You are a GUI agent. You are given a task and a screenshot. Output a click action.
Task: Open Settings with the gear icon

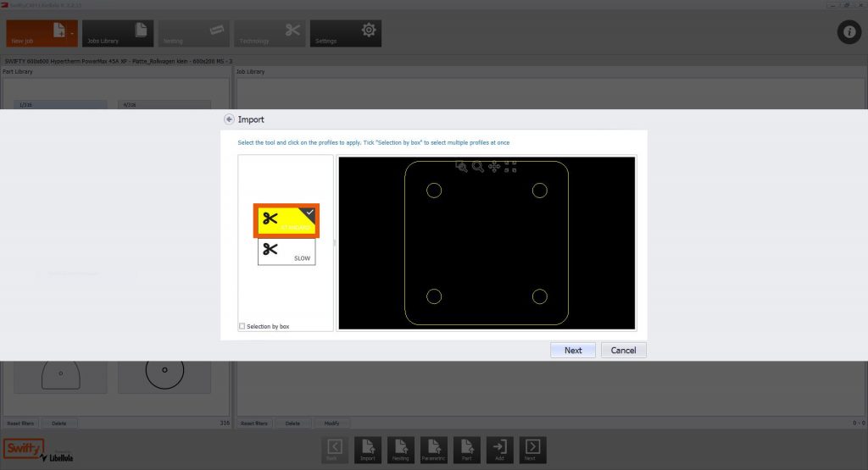[x=345, y=33]
